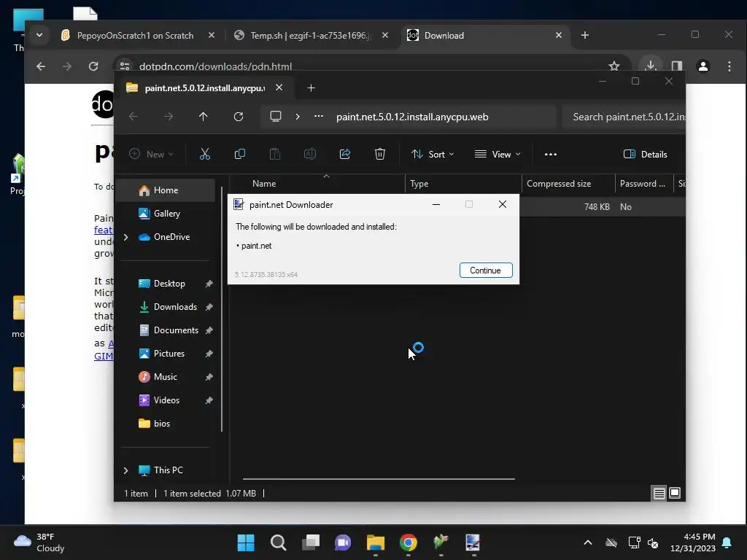747x560 pixels.
Task: Open the View dropdown
Action: click(x=498, y=154)
